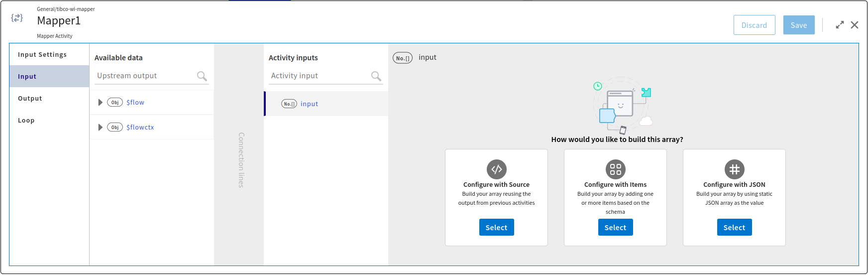Image resolution: width=868 pixels, height=275 pixels.
Task: Click the Obj type badge next to $flow
Action: tap(115, 103)
